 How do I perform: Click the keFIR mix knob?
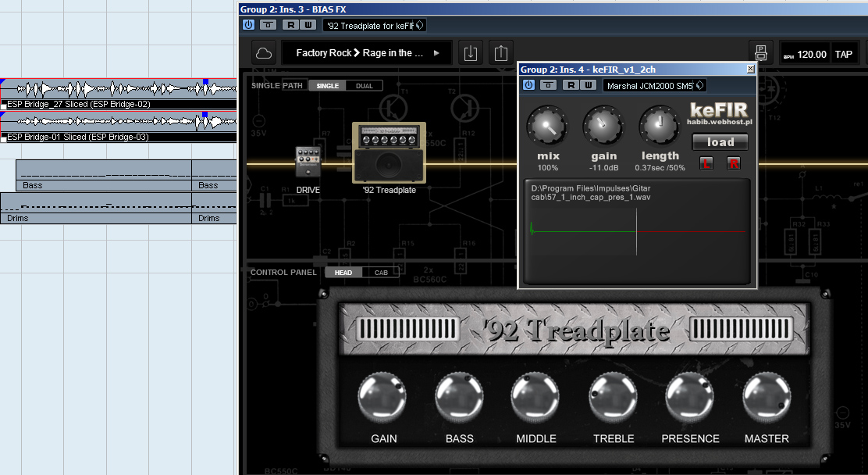coord(547,127)
